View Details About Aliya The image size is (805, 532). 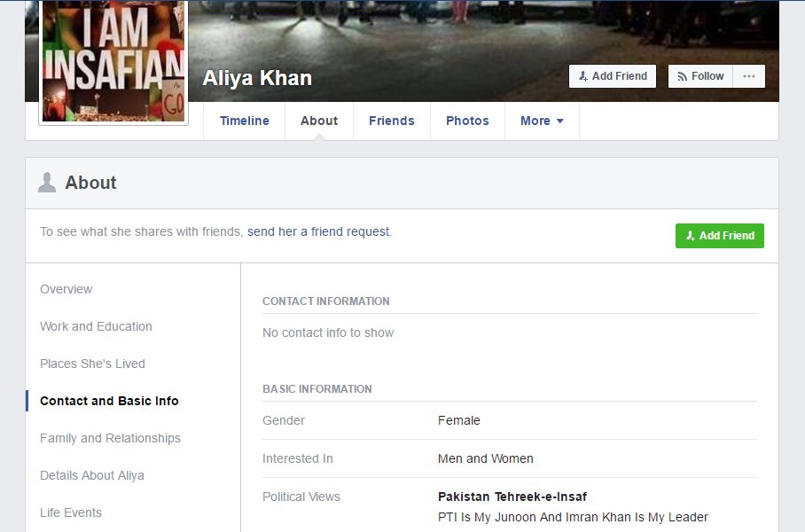point(92,475)
